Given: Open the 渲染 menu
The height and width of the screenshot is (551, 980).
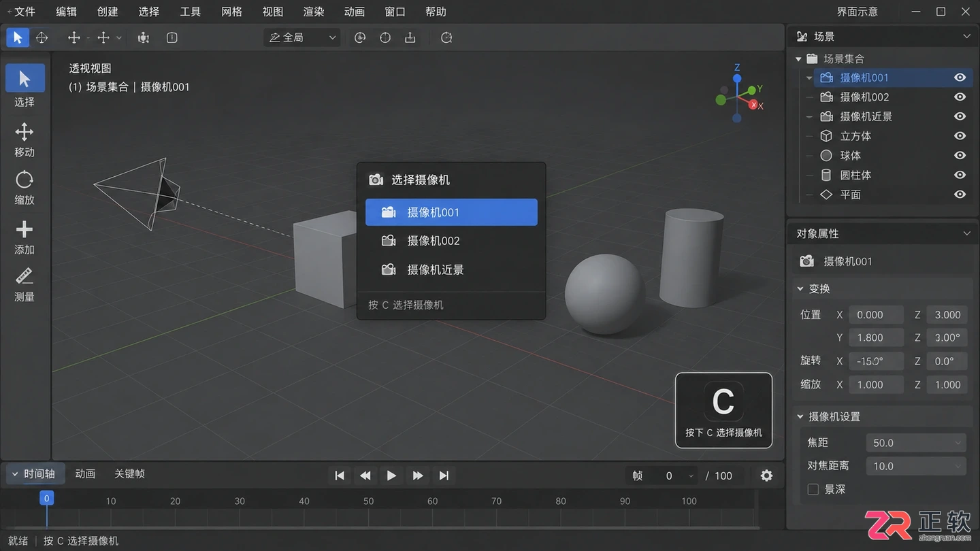Looking at the screenshot, I should 314,12.
